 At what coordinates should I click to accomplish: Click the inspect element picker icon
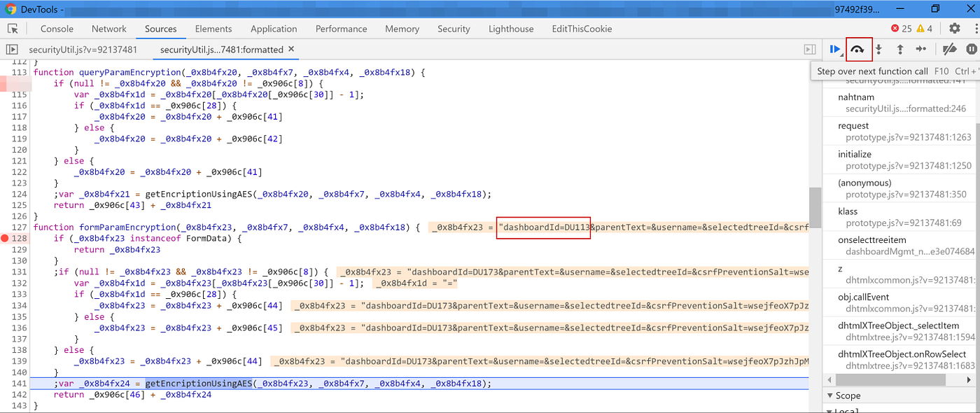point(13,29)
